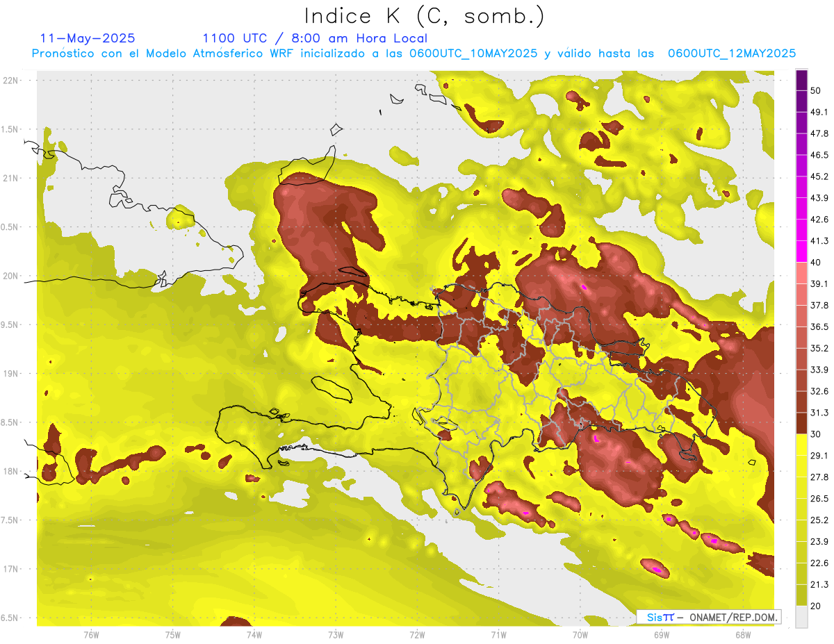834x644 pixels.
Task: Select the "20N" latitude label
Action: tap(11, 276)
